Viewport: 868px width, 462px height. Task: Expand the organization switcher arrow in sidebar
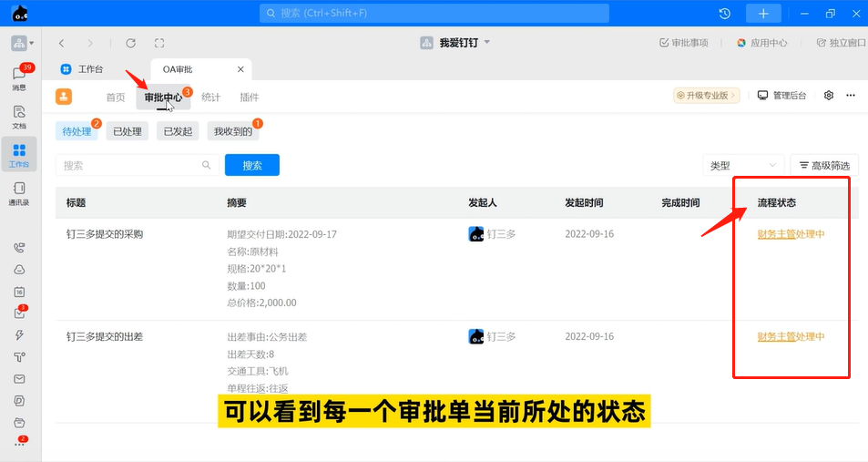tap(32, 43)
